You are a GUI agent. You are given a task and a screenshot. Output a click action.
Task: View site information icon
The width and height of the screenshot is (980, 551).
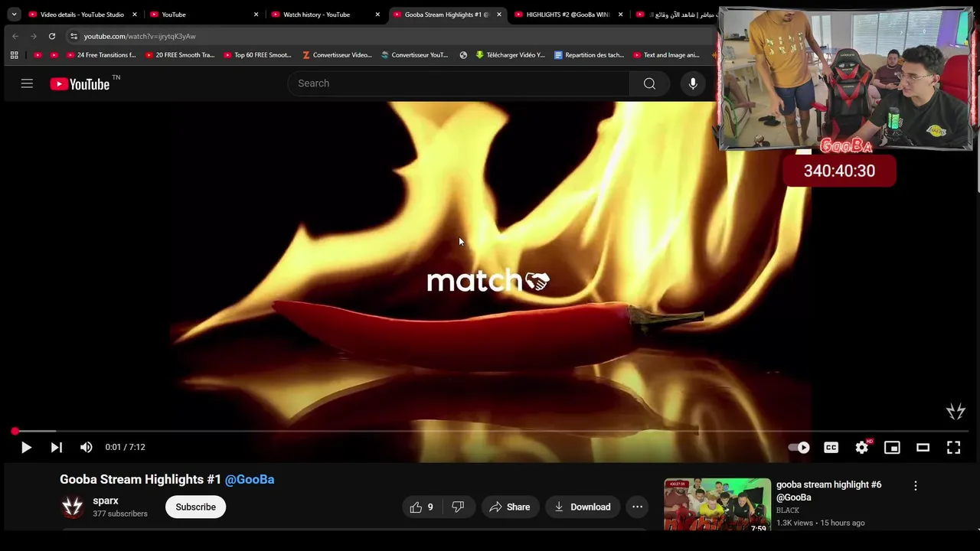tap(73, 36)
